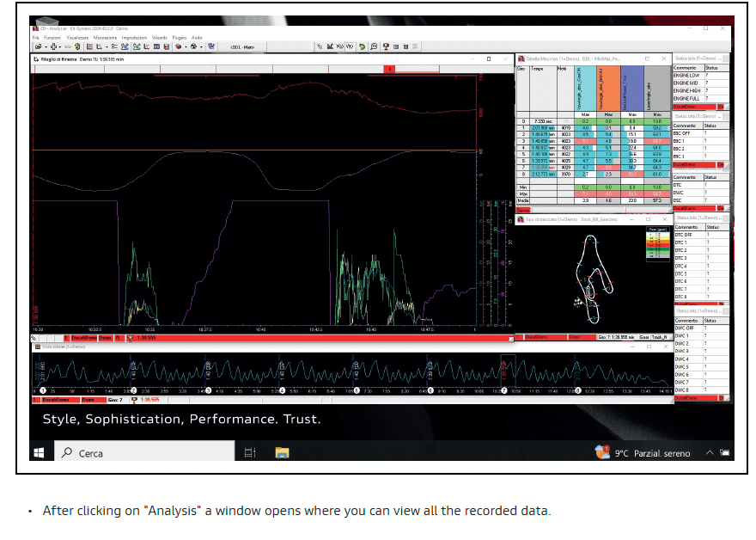Click the red plus icon in the toolbar

(x=53, y=46)
